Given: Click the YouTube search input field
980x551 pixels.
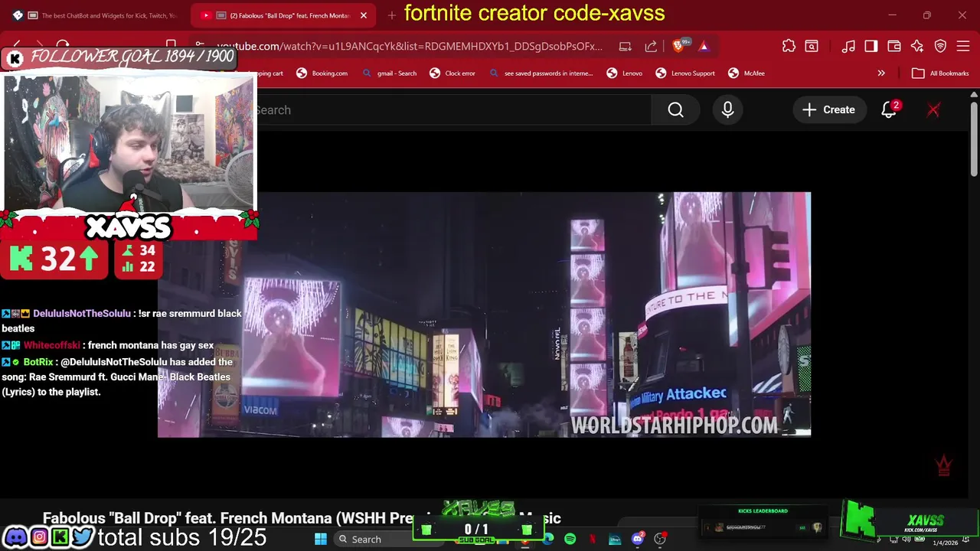Looking at the screenshot, I should click(453, 110).
